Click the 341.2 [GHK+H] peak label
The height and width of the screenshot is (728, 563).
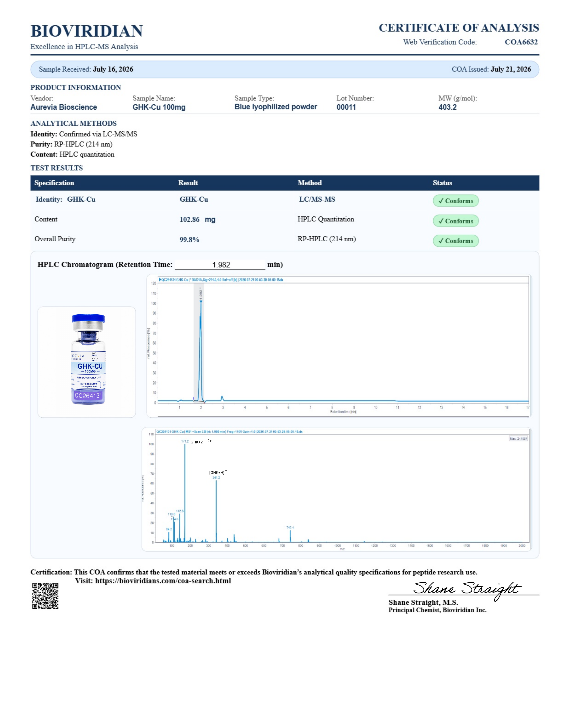tap(218, 474)
